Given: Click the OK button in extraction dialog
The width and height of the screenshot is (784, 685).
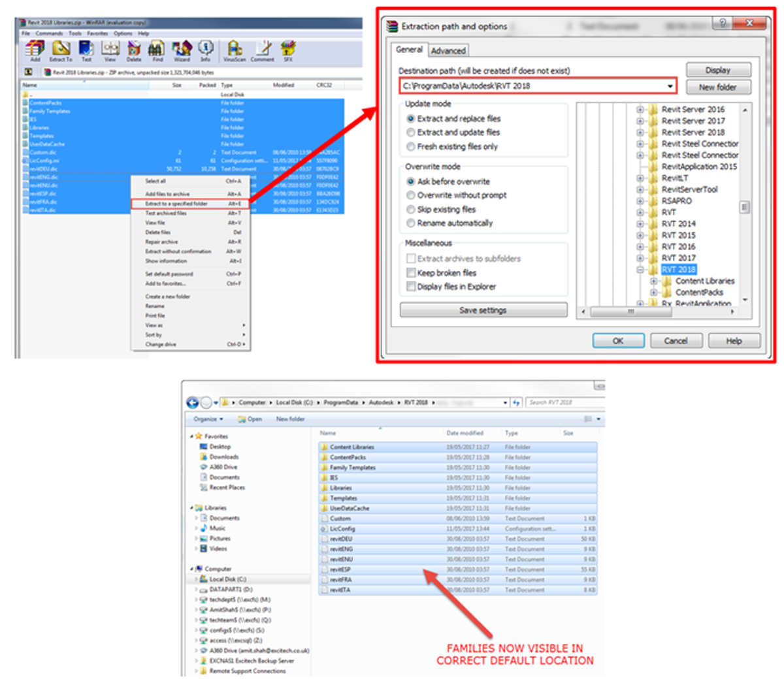Looking at the screenshot, I should (x=618, y=341).
